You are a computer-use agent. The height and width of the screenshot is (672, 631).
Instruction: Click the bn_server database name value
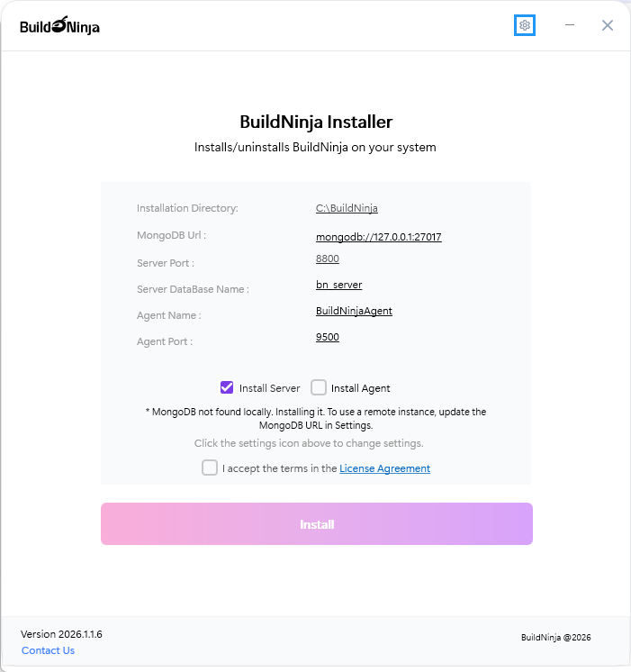[338, 285]
